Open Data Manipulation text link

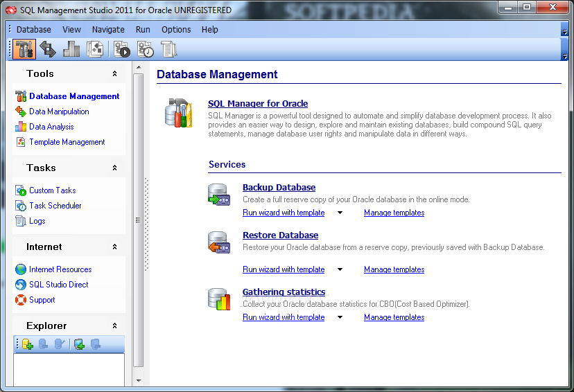coord(59,112)
